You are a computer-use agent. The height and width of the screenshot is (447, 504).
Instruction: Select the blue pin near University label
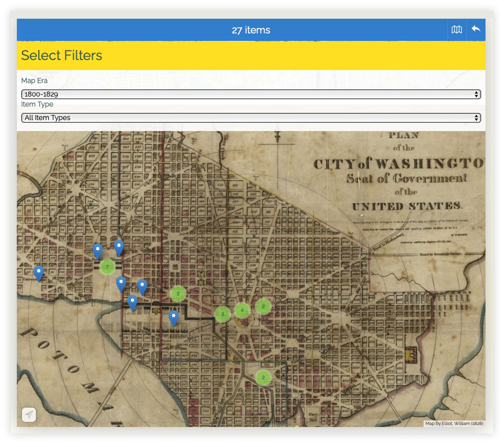tap(39, 274)
